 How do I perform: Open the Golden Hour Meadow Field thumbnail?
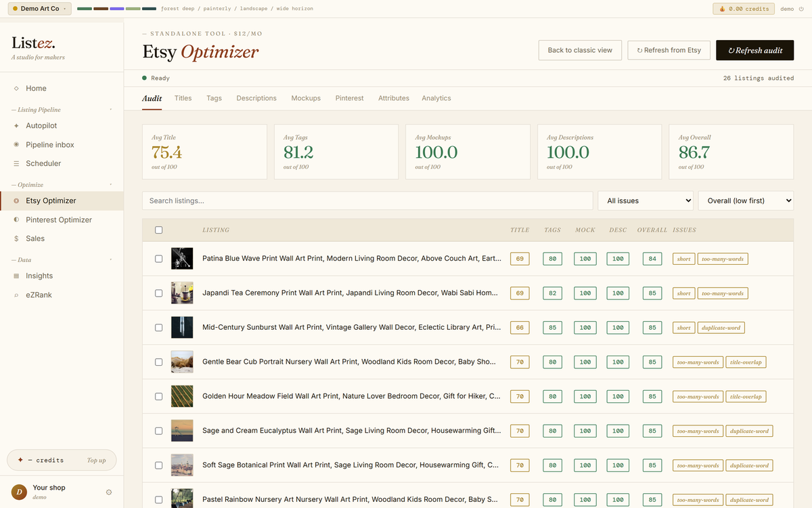[x=182, y=396]
